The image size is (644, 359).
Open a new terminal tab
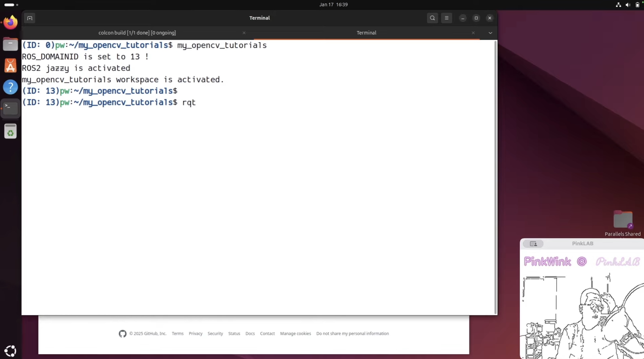[x=30, y=18]
